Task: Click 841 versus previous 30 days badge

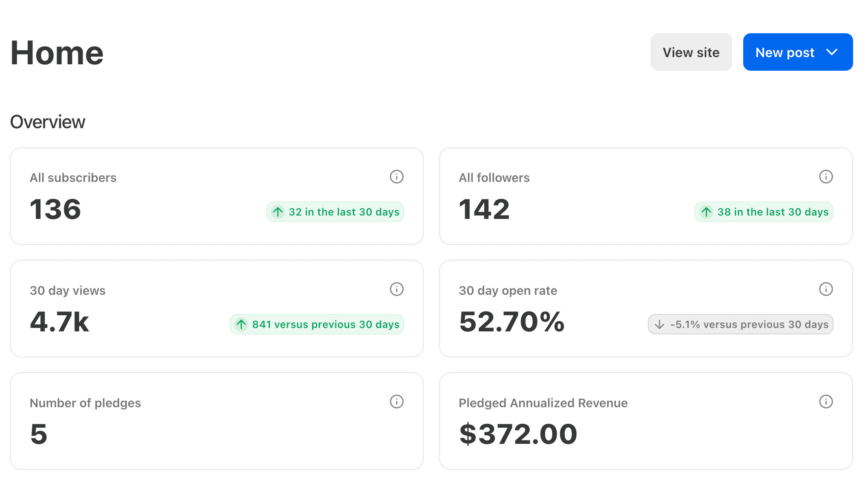Action: click(317, 325)
